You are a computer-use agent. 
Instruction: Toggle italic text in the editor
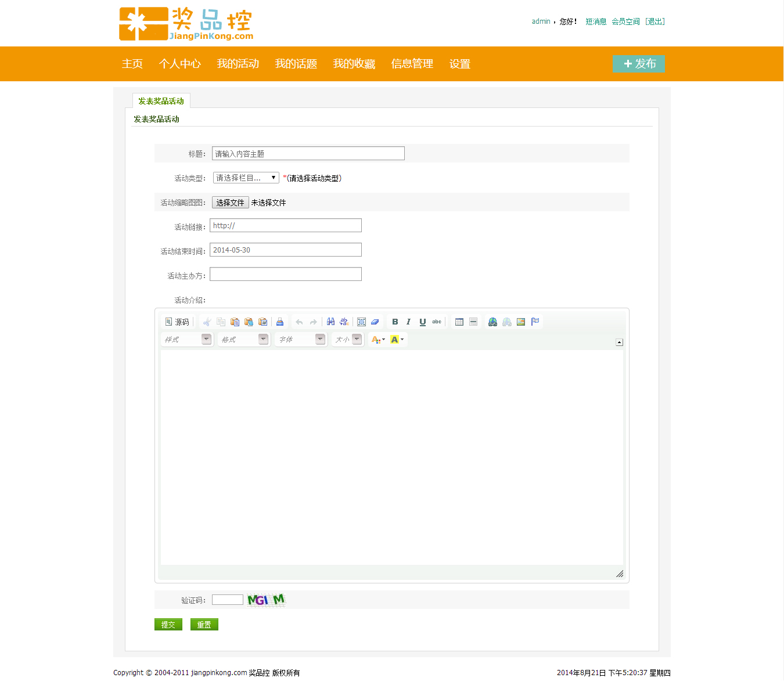[x=408, y=322]
